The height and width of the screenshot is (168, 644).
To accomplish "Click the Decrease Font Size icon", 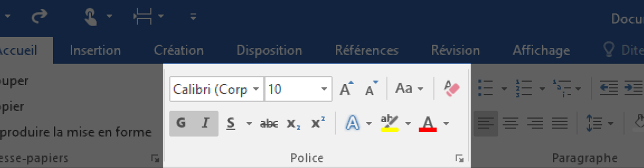I will [371, 89].
